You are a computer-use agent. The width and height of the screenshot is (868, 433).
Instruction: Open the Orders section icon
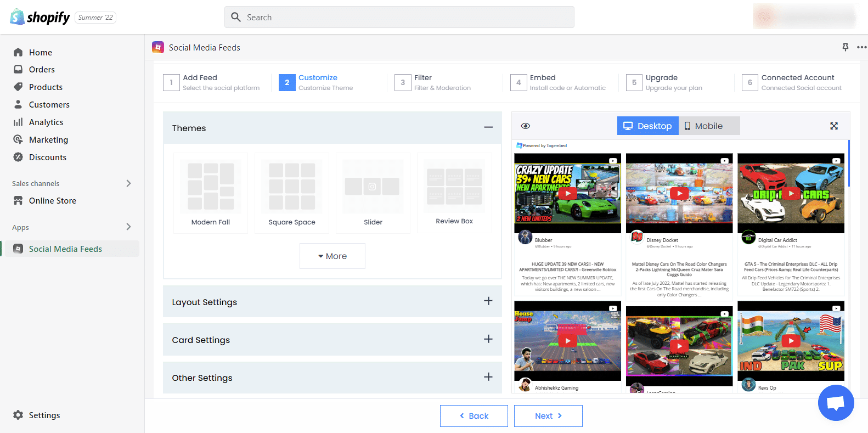[18, 70]
